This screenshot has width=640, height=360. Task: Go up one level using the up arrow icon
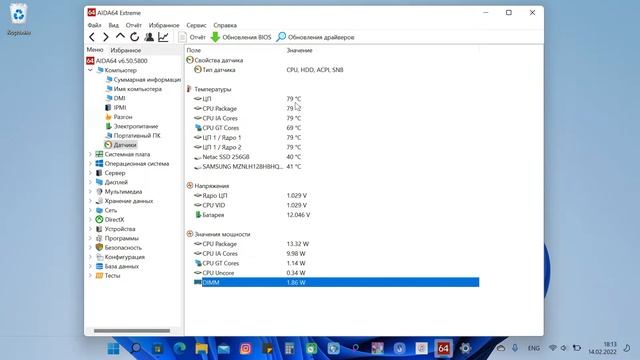120,37
